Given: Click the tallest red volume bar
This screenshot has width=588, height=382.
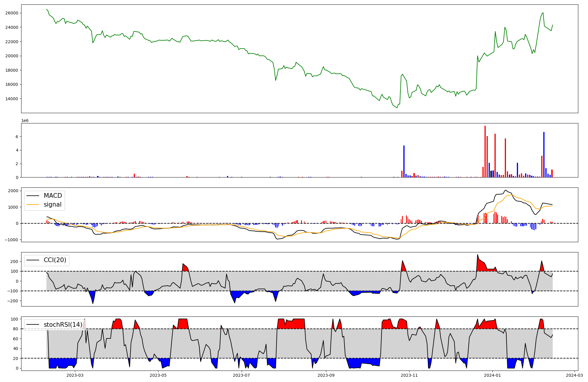Looking at the screenshot, I should [x=485, y=151].
